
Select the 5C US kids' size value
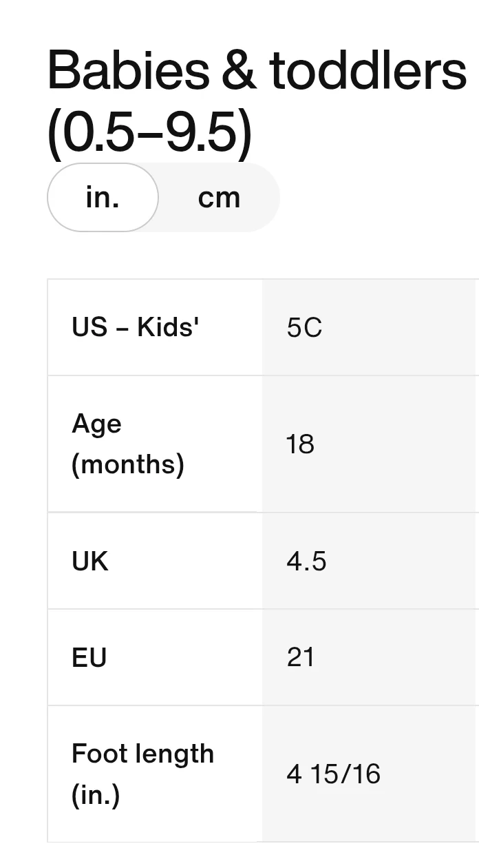304,328
